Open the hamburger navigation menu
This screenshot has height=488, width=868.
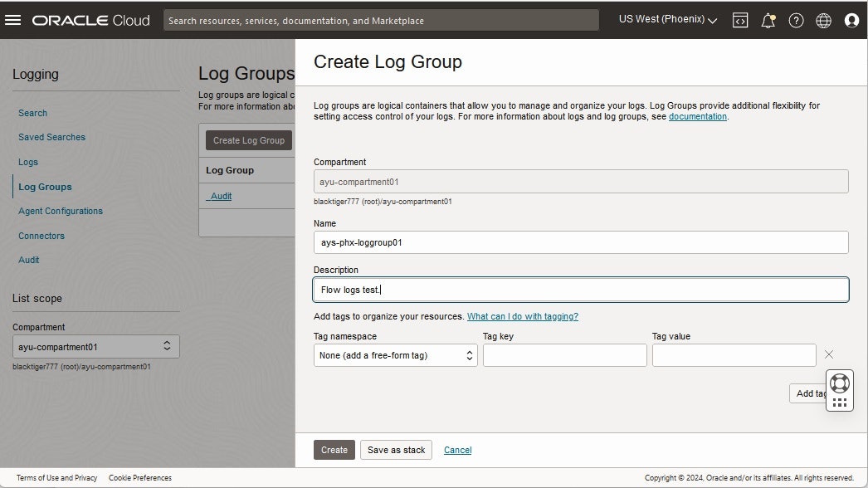[x=12, y=20]
